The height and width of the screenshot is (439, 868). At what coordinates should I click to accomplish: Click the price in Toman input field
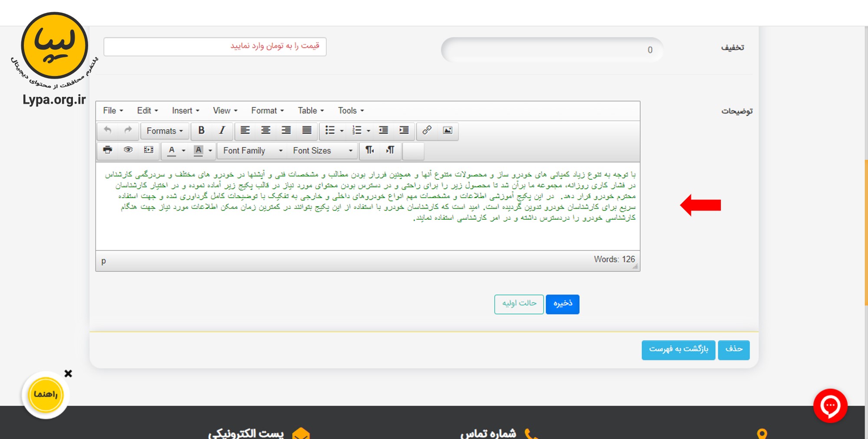[215, 46]
